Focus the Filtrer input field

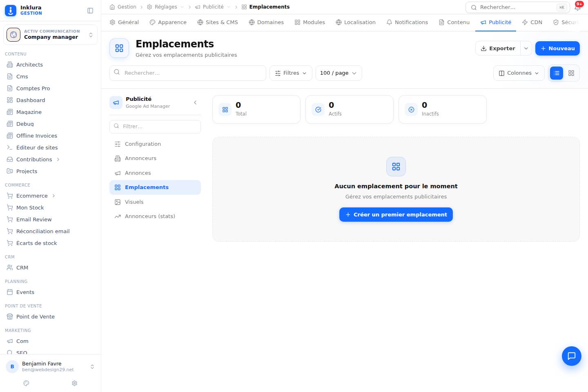(x=155, y=127)
